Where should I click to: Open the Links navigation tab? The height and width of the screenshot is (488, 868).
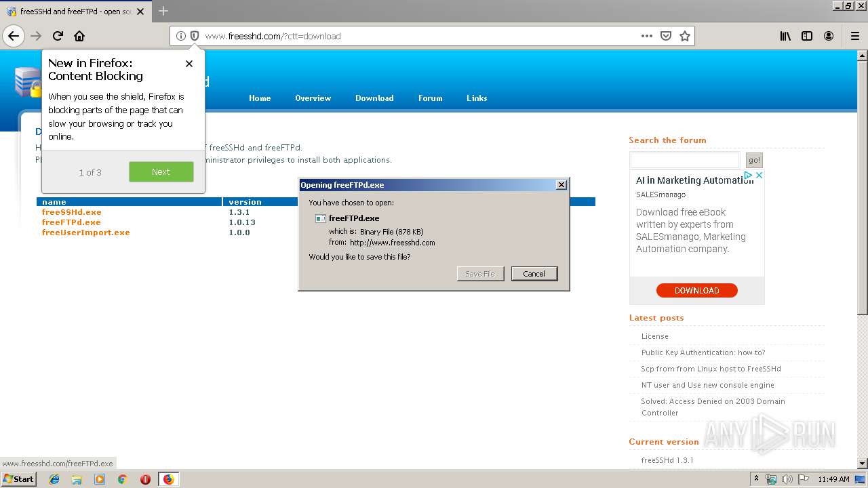(477, 98)
